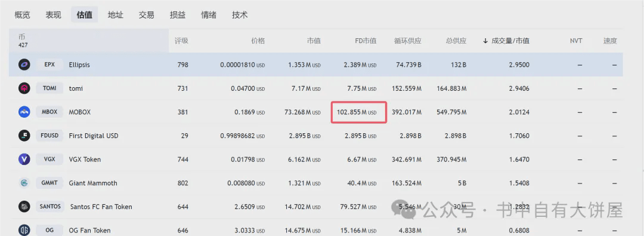This screenshot has height=236, width=644.
Task: Select the TOMI ticker badge
Action: [49, 88]
